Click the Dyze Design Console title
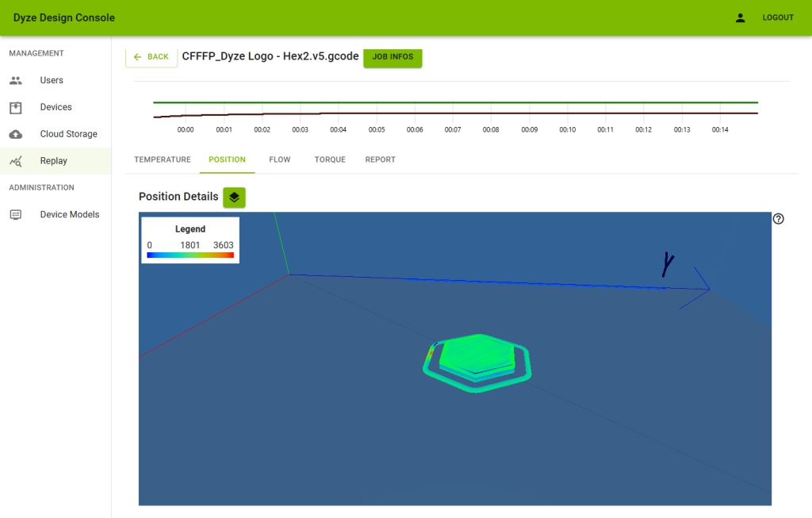Image resolution: width=812 pixels, height=518 pixels. [64, 17]
